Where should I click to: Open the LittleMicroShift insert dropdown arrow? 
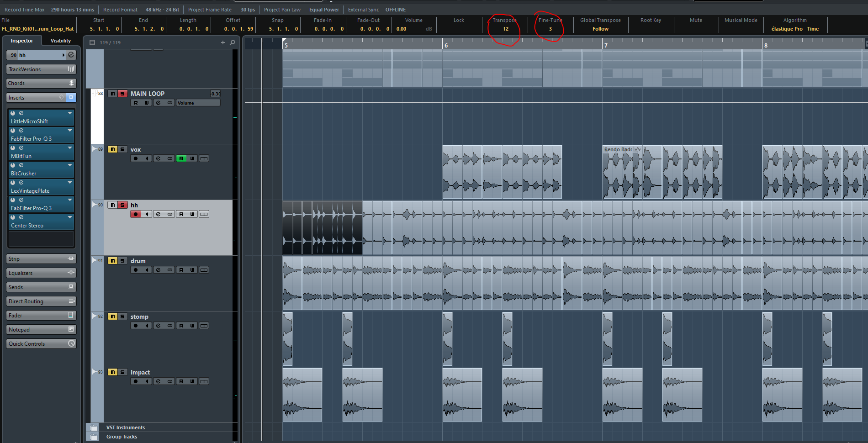click(x=70, y=113)
